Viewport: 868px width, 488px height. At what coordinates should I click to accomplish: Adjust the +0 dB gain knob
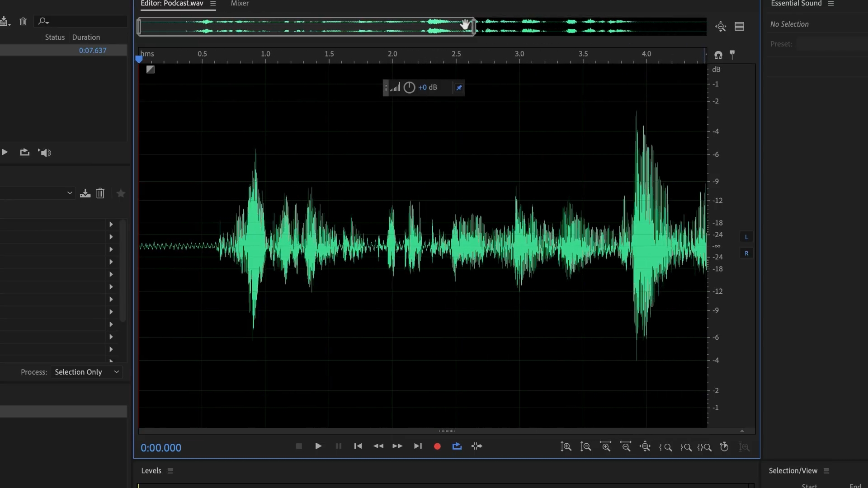pos(409,88)
